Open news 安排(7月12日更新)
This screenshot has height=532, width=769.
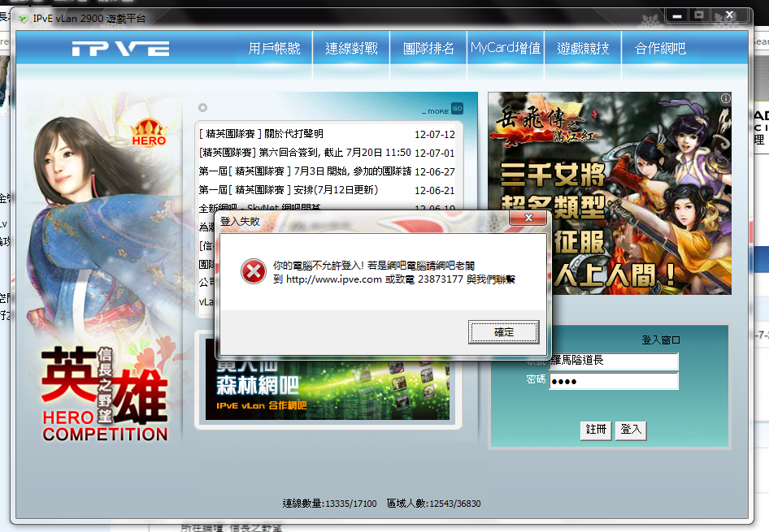click(289, 189)
